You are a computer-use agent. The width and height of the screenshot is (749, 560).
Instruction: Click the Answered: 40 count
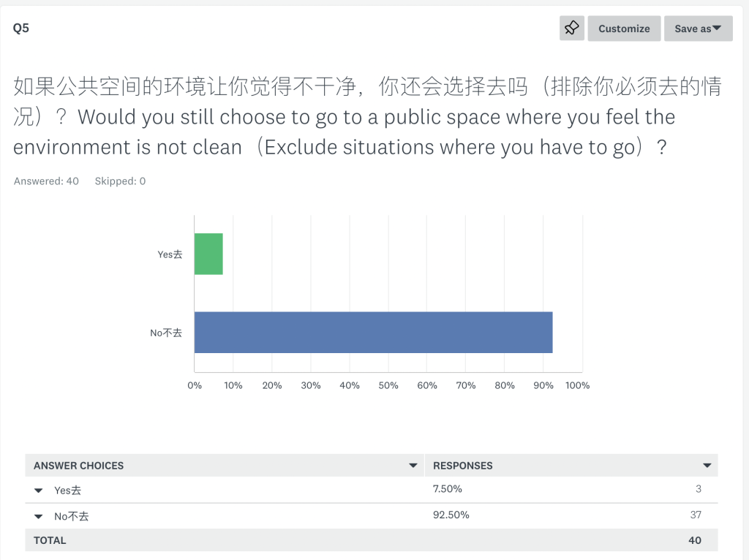click(x=46, y=181)
